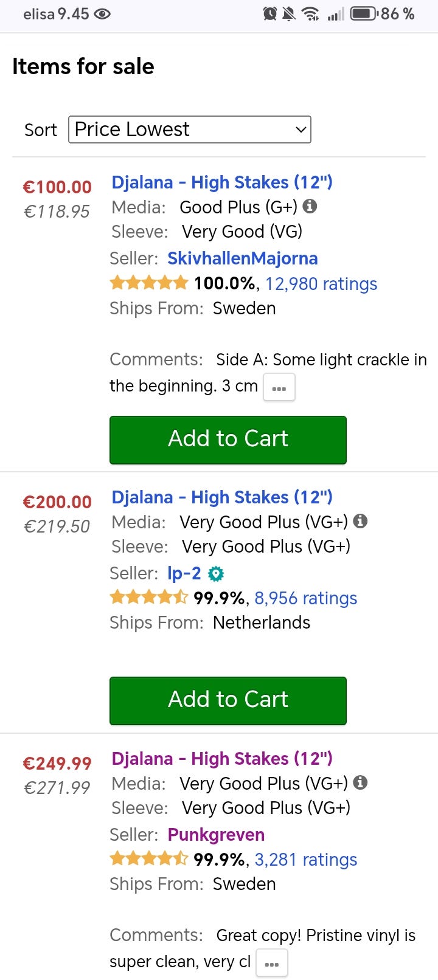
Task: View SkivhallenMajorna's 12,980 ratings
Action: (x=321, y=284)
